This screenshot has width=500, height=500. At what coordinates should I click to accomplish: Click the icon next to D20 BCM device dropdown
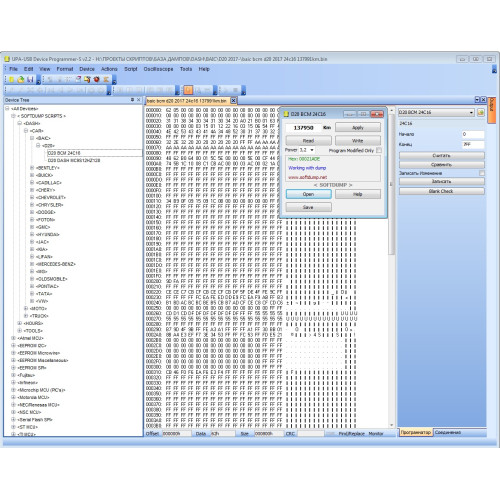[x=480, y=112]
